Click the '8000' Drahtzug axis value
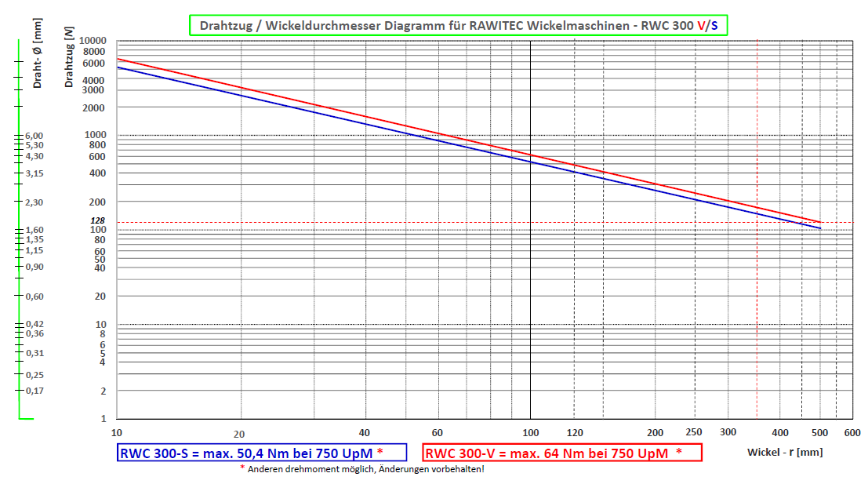Screen dimensions: 868x484 93,52
